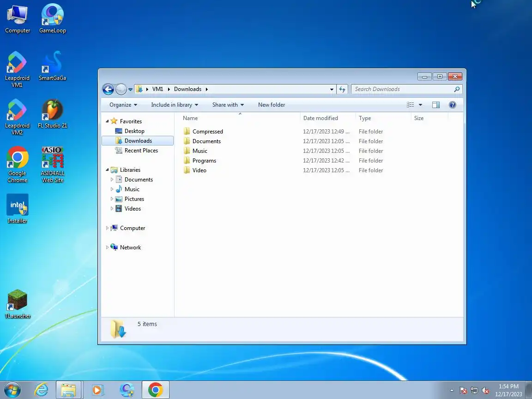The image size is (532, 399).
Task: Expand the arrow after Downloads breadcrumb
Action: coord(206,89)
